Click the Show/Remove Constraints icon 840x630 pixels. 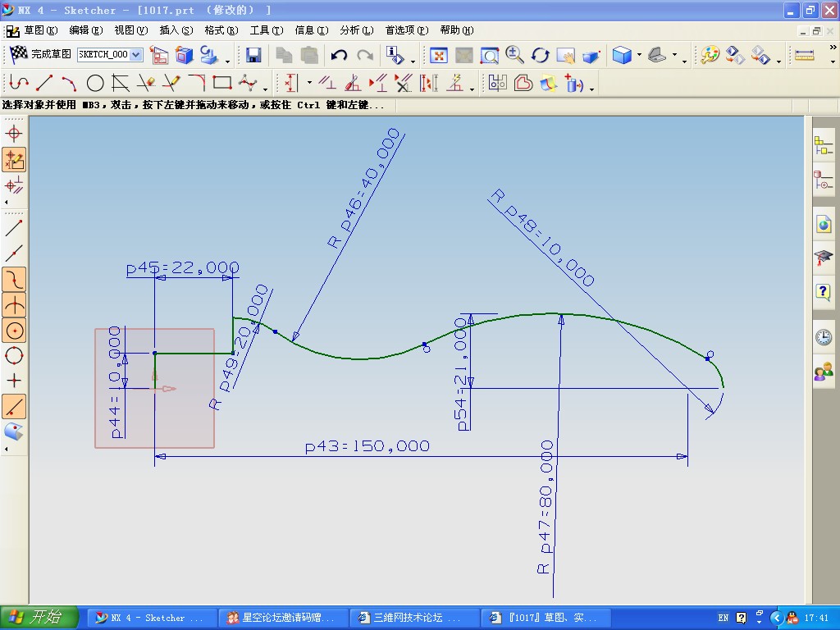(404, 83)
